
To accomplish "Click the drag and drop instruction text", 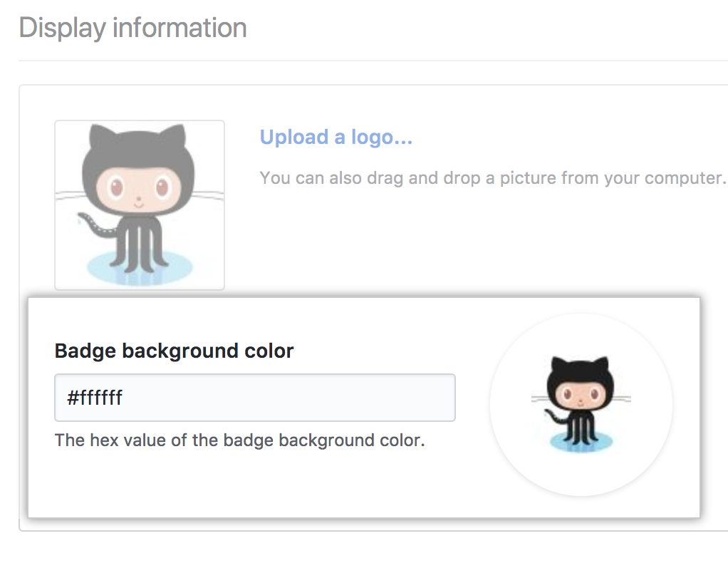I will (493, 177).
